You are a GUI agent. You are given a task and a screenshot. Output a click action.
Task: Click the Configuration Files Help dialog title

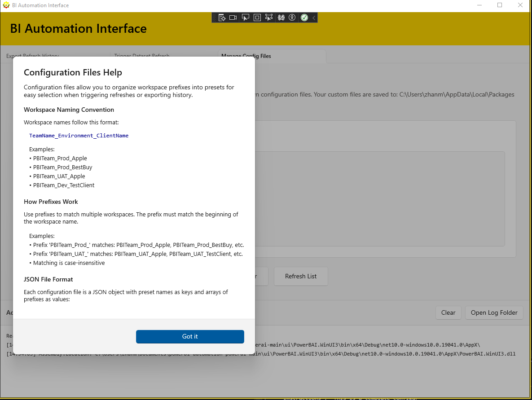(73, 72)
